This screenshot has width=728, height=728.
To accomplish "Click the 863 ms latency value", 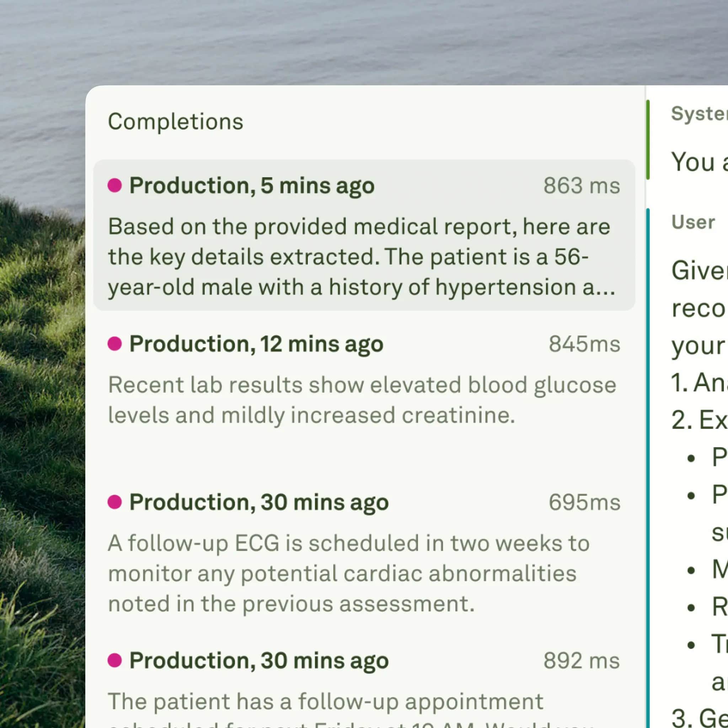I will click(582, 186).
